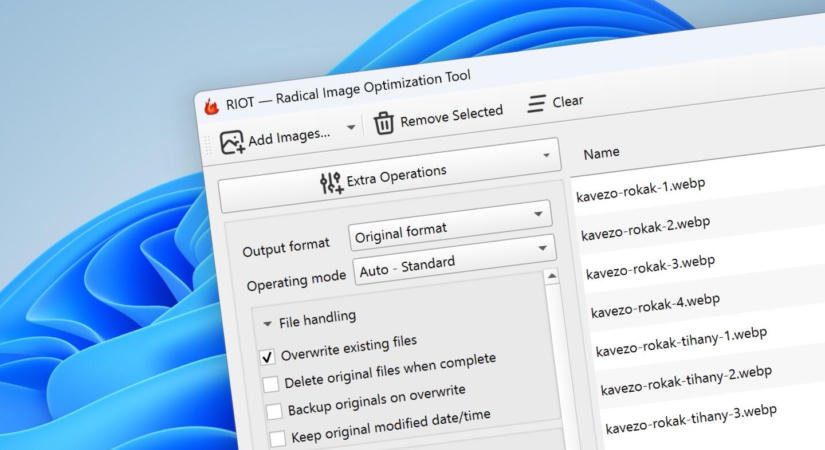Open the Operating mode combo box

tap(455, 259)
